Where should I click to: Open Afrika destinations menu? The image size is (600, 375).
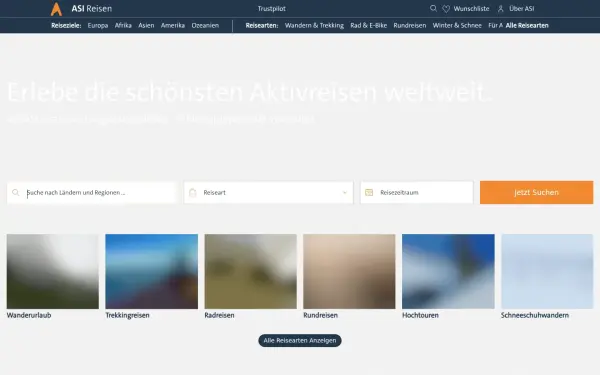coord(123,26)
